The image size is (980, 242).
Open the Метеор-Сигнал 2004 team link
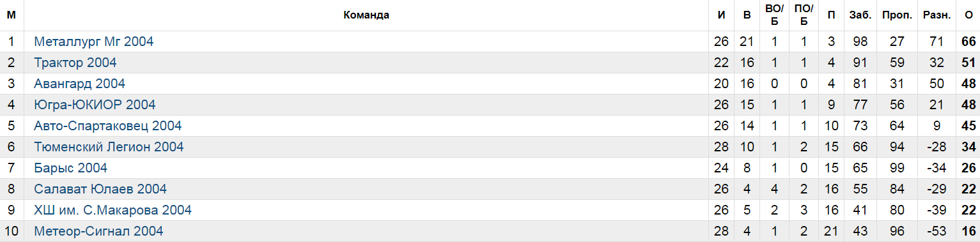point(98,231)
